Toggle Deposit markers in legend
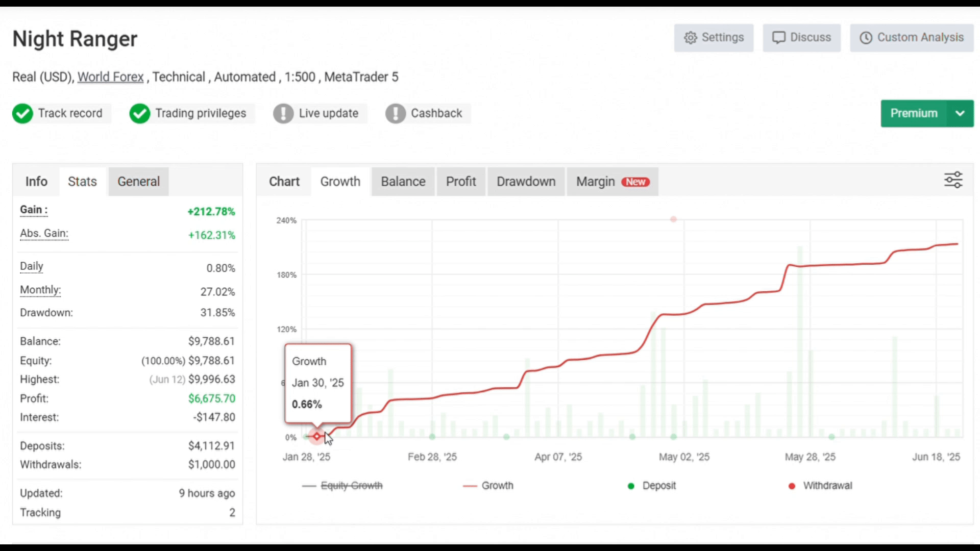Viewport: 980px width, 551px height. (652, 486)
